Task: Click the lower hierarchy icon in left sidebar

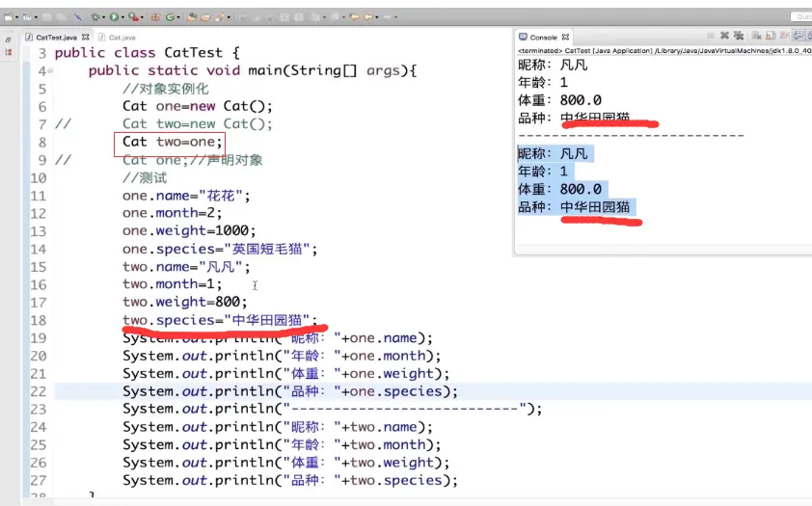Action: [9, 52]
